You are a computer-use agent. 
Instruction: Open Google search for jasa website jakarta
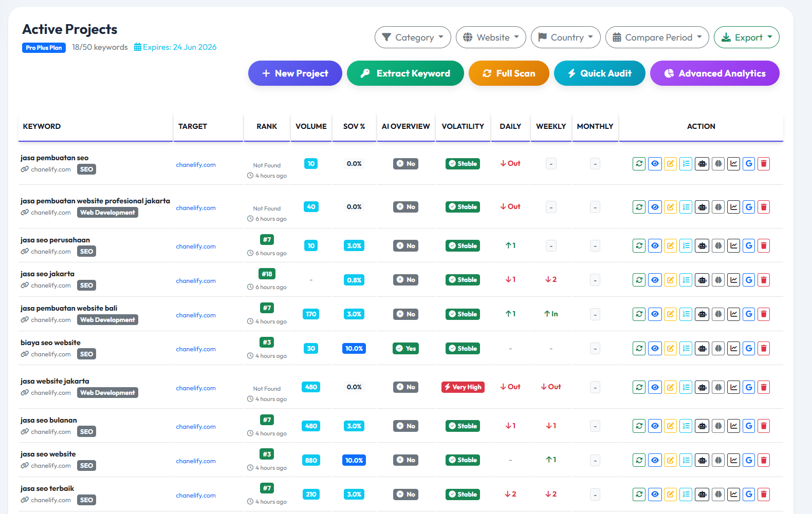coord(749,387)
